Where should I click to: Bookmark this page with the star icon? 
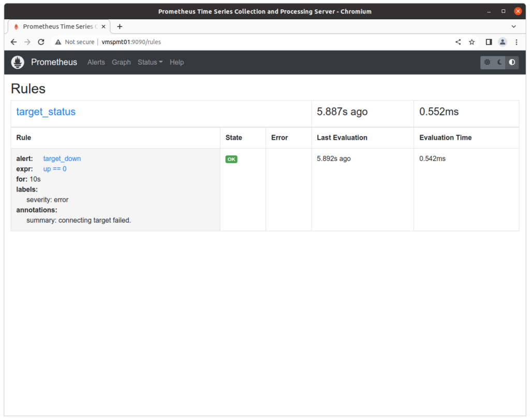click(x=472, y=42)
